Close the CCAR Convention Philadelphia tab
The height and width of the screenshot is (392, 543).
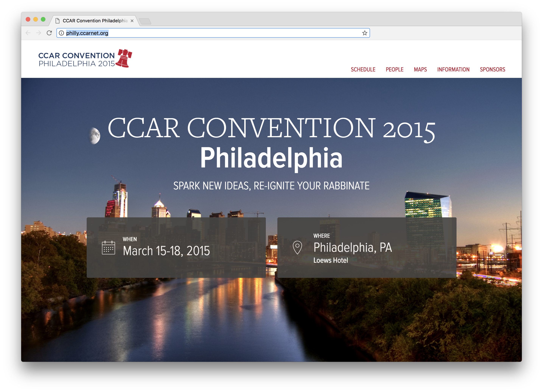tap(132, 21)
